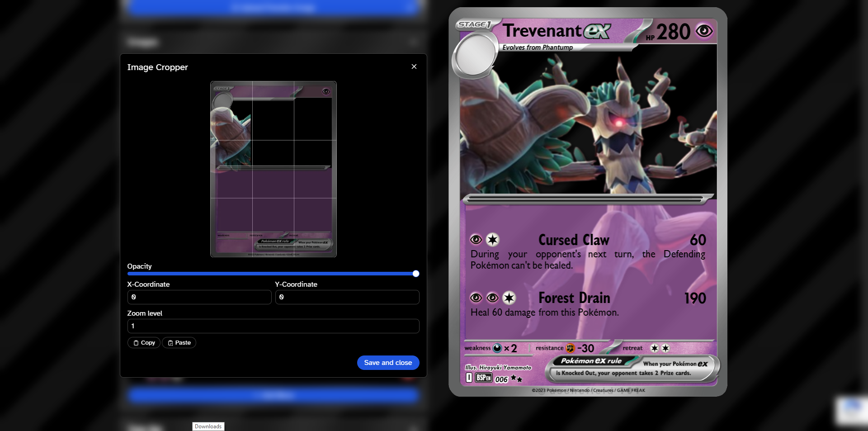Click the Save and close button

(388, 363)
